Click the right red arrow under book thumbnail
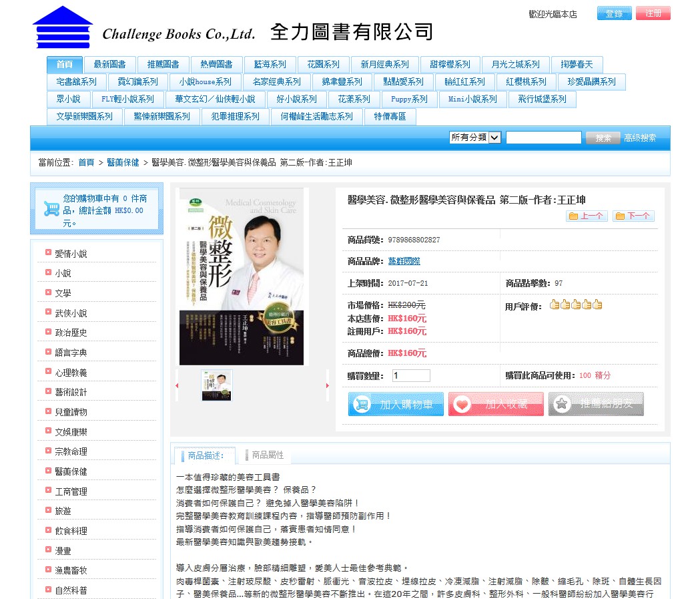This screenshot has height=599, width=700. pos(327,385)
